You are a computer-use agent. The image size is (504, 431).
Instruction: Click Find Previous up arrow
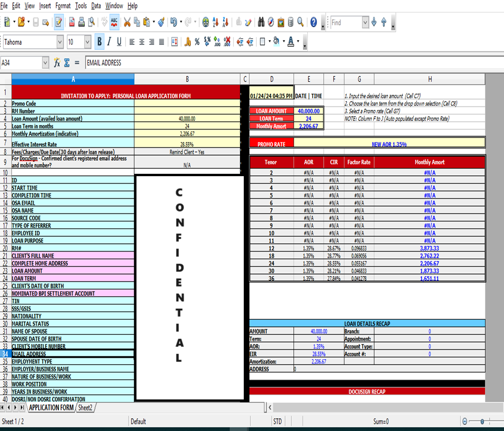click(x=384, y=22)
